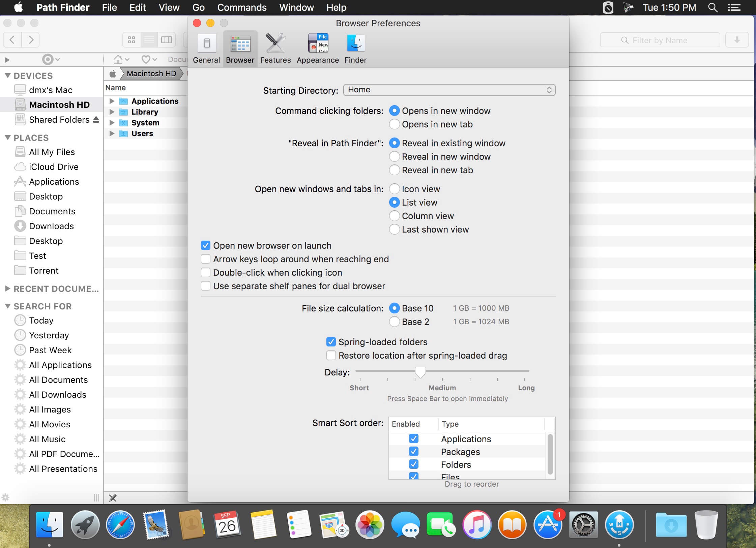Select Downloads in the sidebar
Viewport: 756px width, 548px height.
pos(51,226)
